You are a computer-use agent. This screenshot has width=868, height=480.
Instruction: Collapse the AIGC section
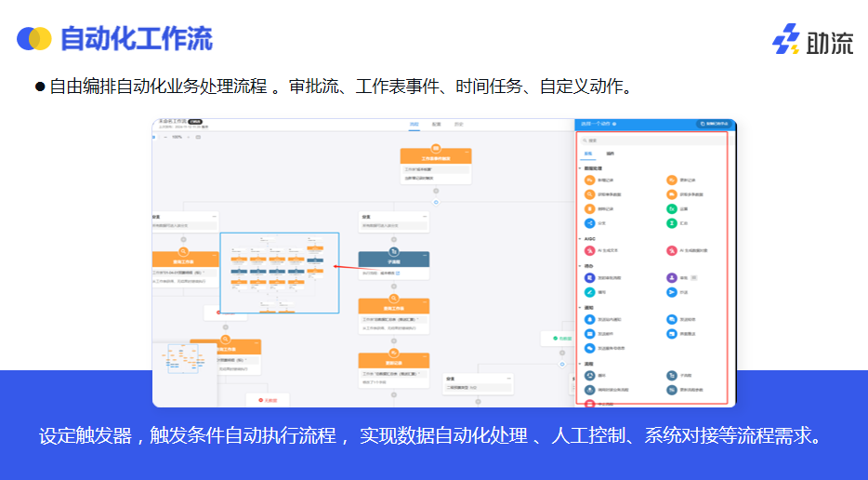click(581, 238)
